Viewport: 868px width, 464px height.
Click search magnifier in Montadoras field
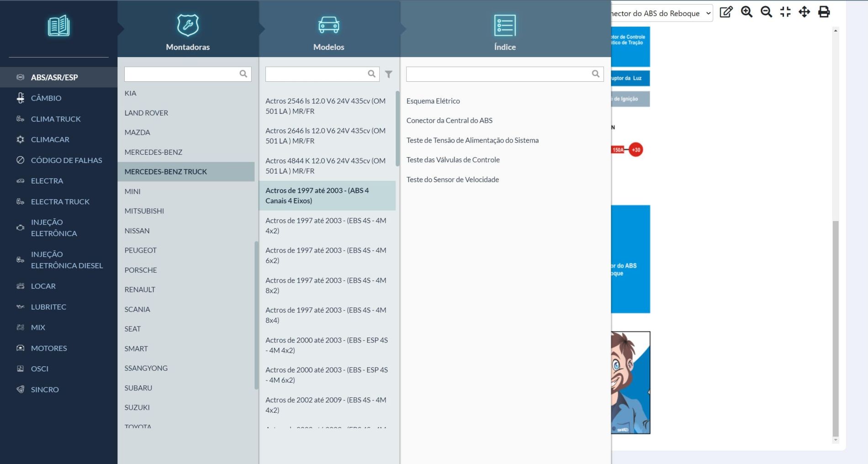click(243, 74)
